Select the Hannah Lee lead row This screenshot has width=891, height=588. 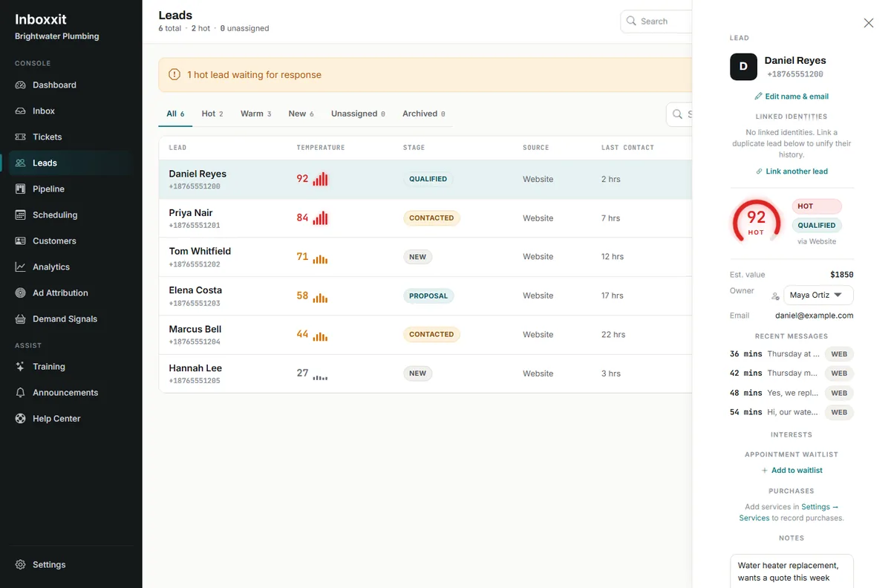click(425, 373)
